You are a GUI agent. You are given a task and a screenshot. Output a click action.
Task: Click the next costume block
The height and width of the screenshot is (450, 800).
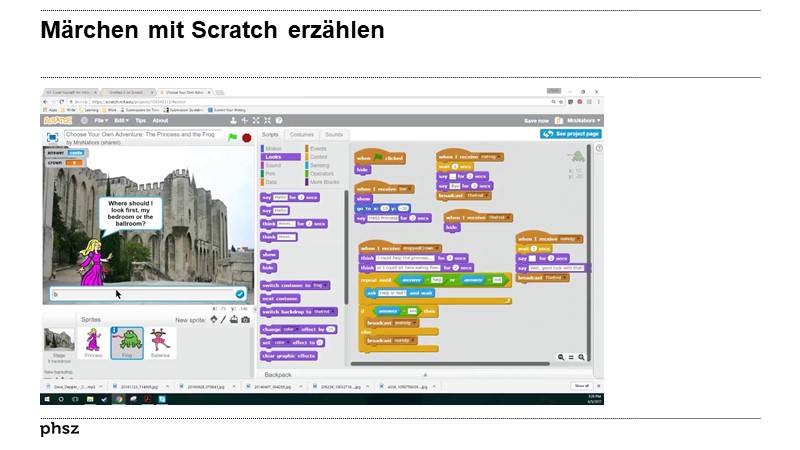(280, 298)
